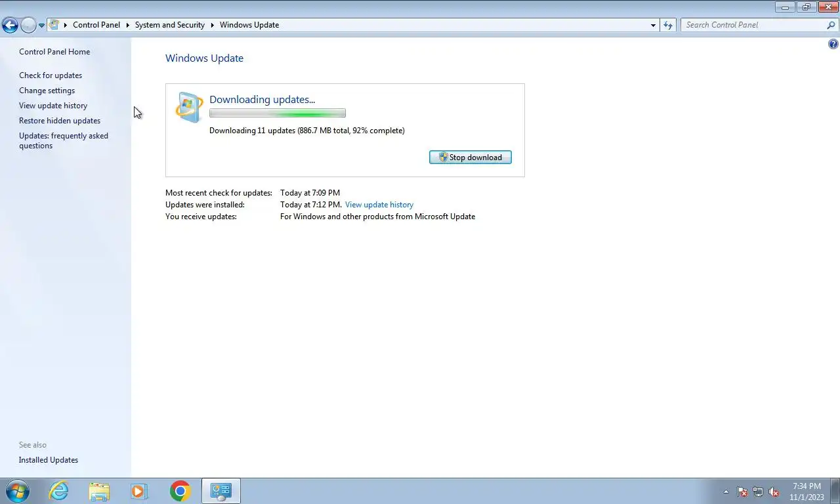Click Check for updates

click(51, 75)
